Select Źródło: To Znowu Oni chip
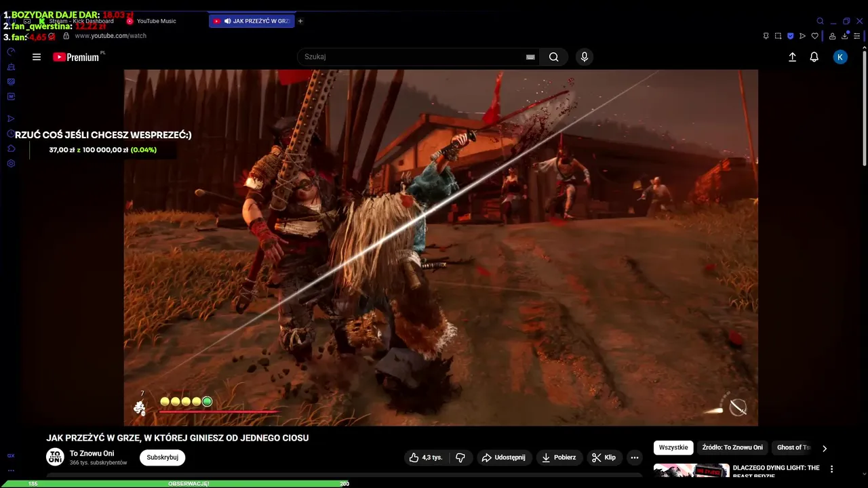 pos(732,447)
